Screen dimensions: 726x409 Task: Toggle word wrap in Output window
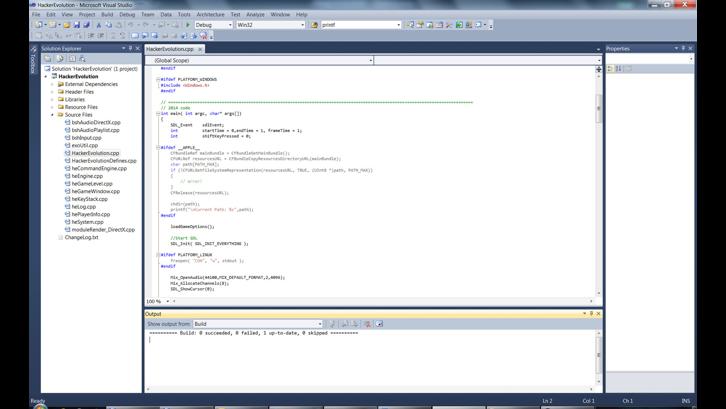(x=379, y=324)
